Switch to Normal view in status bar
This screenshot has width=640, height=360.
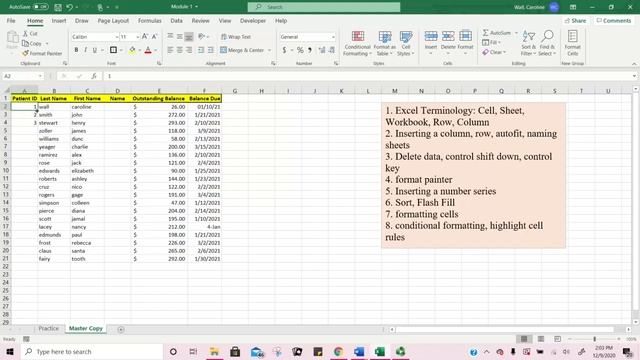click(524, 339)
